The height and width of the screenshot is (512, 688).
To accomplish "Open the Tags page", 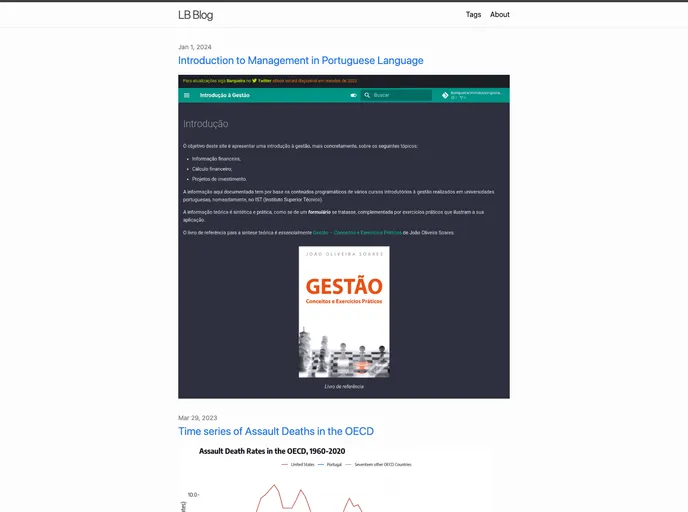I will click(473, 15).
